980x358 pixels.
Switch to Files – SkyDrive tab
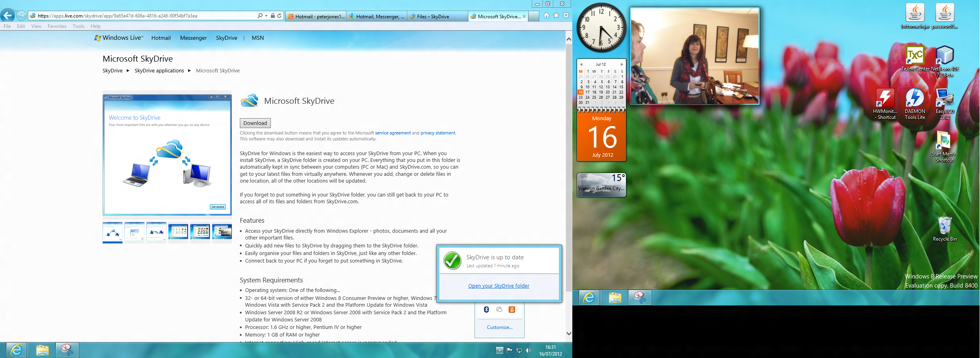coord(437,16)
